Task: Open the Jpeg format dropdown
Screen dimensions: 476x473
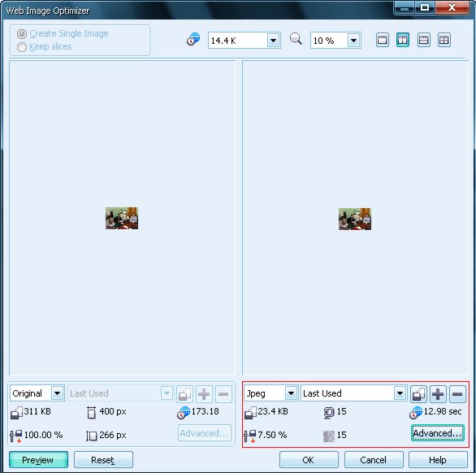Action: tap(291, 393)
